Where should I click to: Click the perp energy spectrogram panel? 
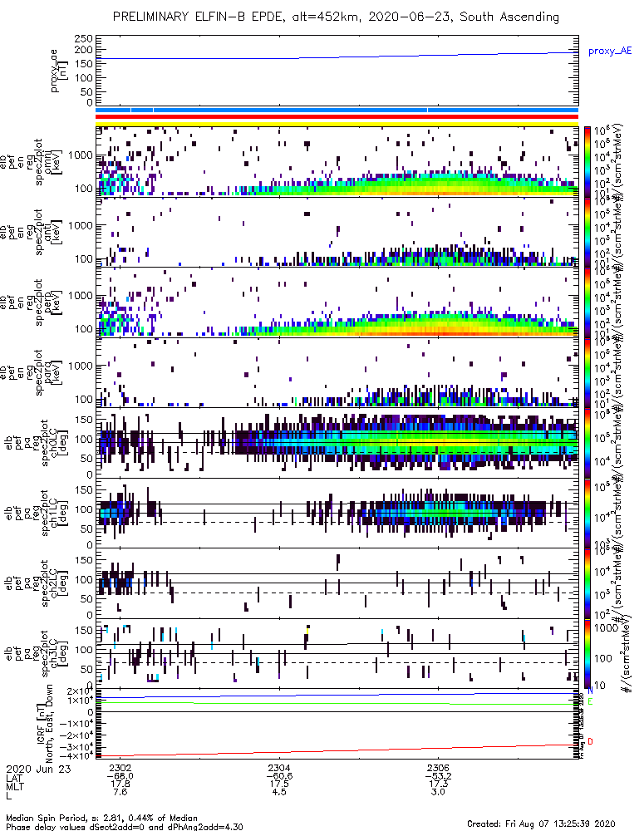[337, 302]
